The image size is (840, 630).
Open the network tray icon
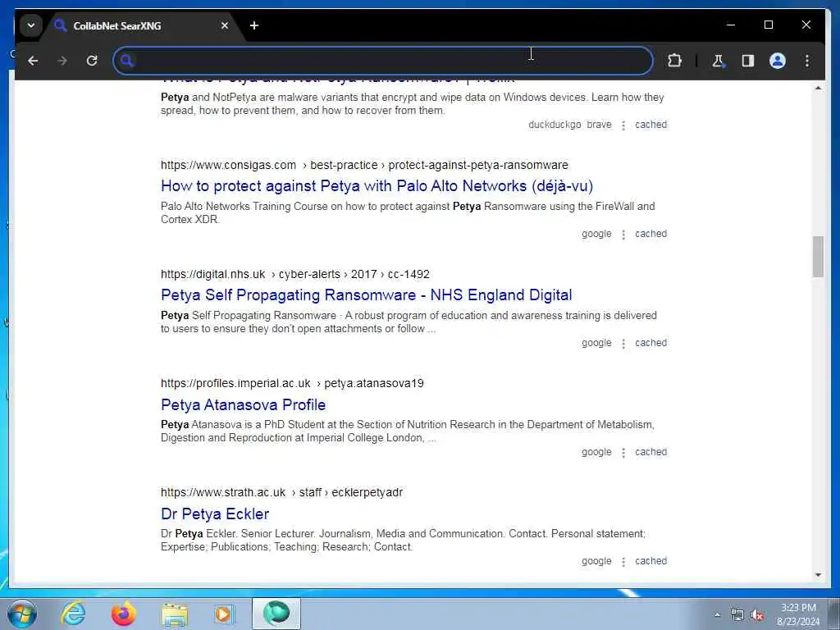pyautogui.click(x=737, y=615)
